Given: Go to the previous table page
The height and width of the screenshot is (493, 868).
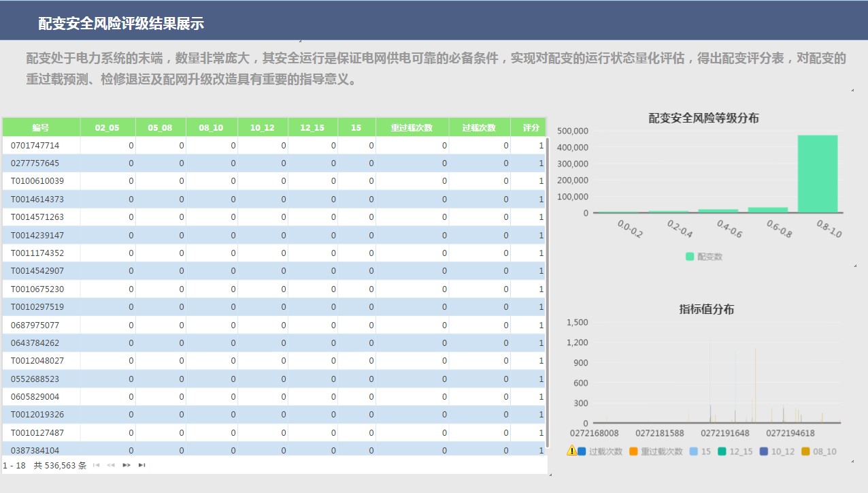Looking at the screenshot, I should point(111,466).
